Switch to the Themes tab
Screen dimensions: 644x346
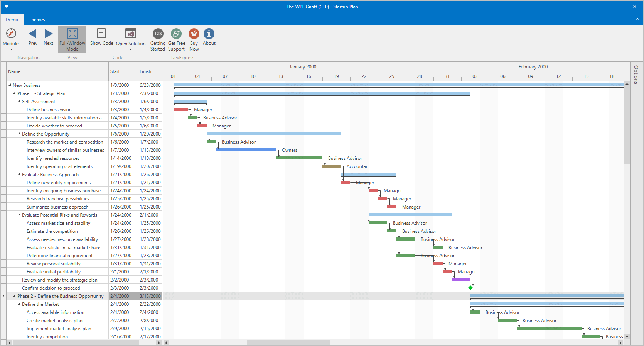[x=37, y=20]
